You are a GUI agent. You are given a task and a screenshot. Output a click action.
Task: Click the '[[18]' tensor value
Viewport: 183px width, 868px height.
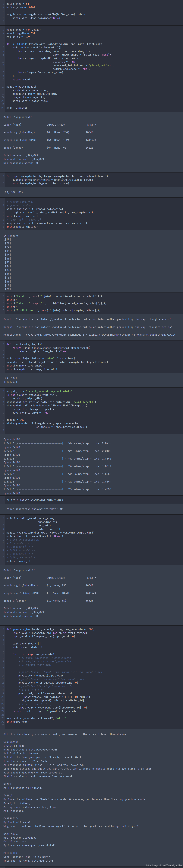pos(7,239)
